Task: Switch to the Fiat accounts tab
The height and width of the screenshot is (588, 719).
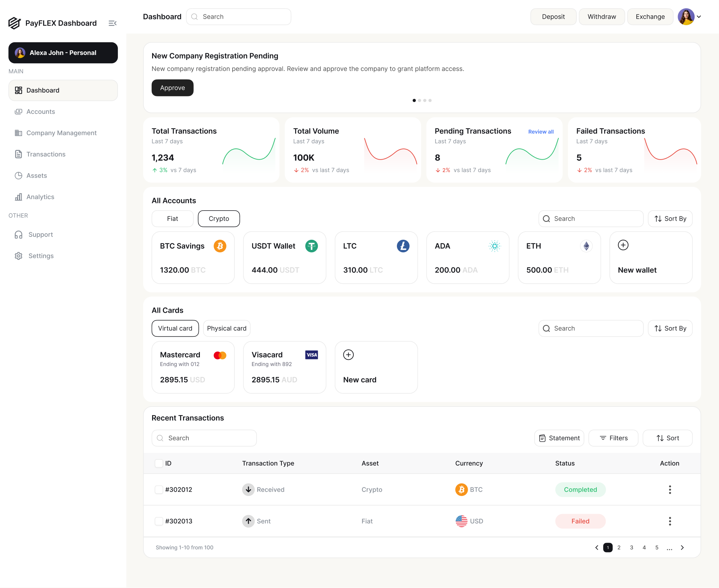Action: [173, 219]
